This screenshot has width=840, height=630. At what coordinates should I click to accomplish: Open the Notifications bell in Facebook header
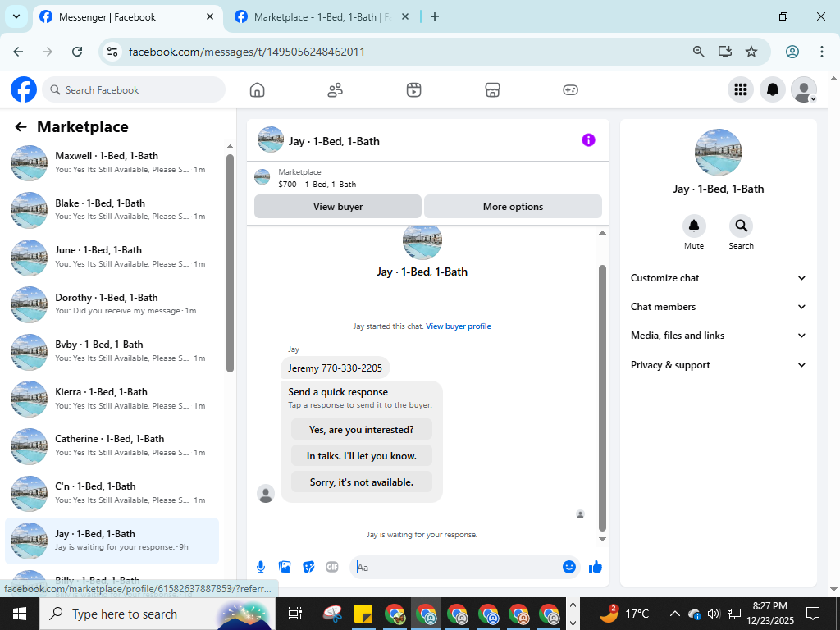[773, 89]
